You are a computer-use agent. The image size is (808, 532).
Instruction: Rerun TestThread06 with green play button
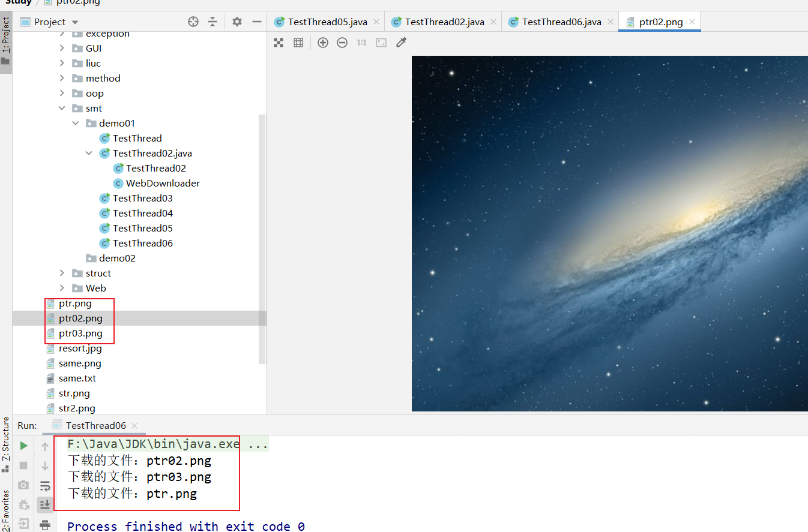click(x=23, y=446)
